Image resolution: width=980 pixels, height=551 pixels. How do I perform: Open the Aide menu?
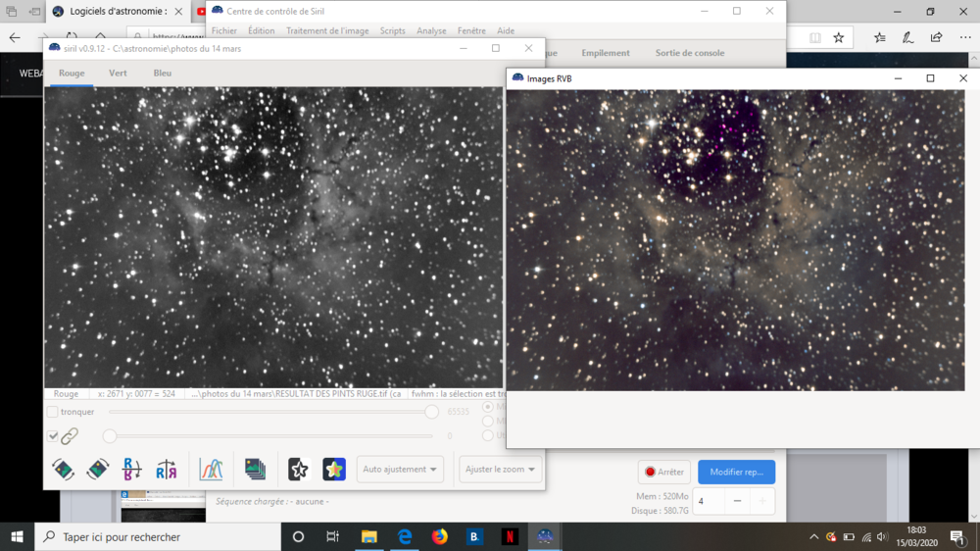pos(506,30)
